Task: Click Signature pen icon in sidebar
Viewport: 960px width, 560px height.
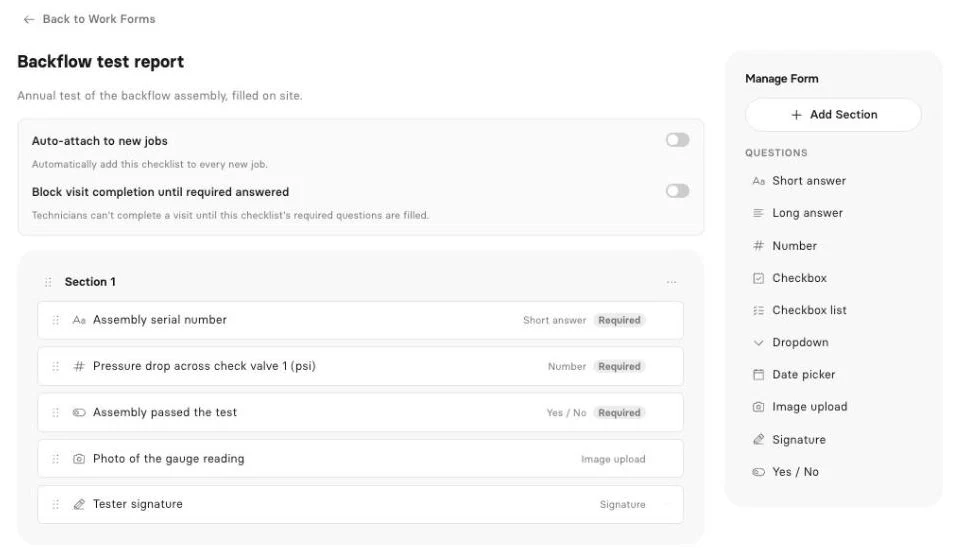Action: coord(759,439)
